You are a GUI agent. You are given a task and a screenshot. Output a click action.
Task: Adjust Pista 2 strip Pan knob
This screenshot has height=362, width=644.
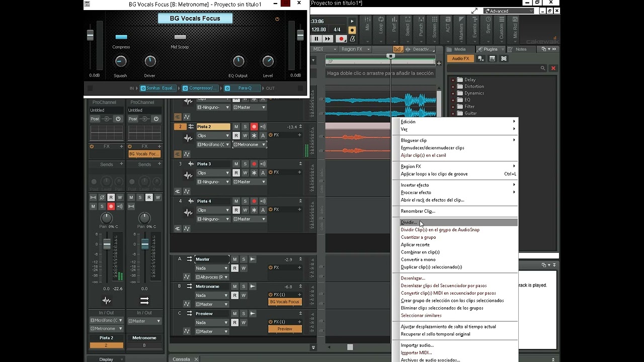click(107, 218)
